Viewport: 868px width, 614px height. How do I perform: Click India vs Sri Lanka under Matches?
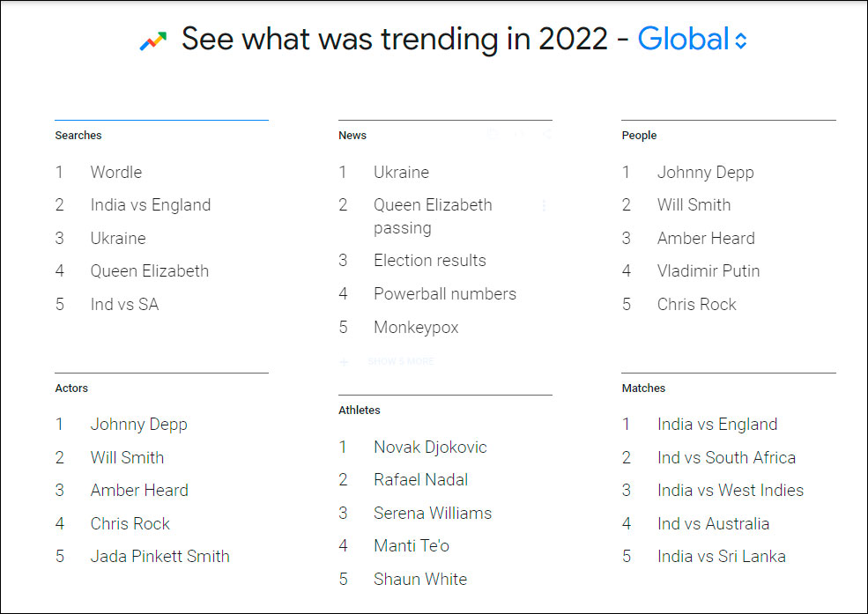721,556
